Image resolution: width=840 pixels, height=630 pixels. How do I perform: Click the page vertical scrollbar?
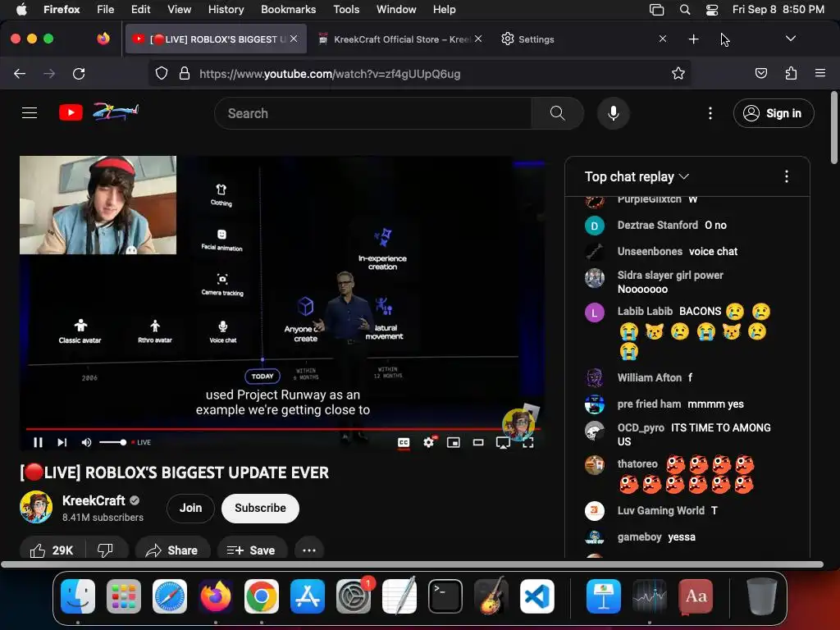point(833,129)
